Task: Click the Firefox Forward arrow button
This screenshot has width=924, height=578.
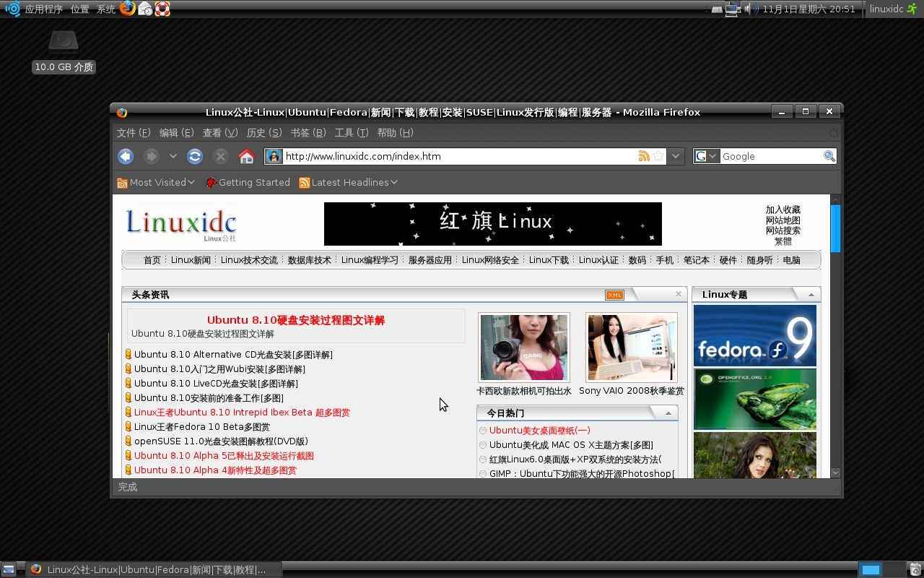Action: [x=151, y=156]
